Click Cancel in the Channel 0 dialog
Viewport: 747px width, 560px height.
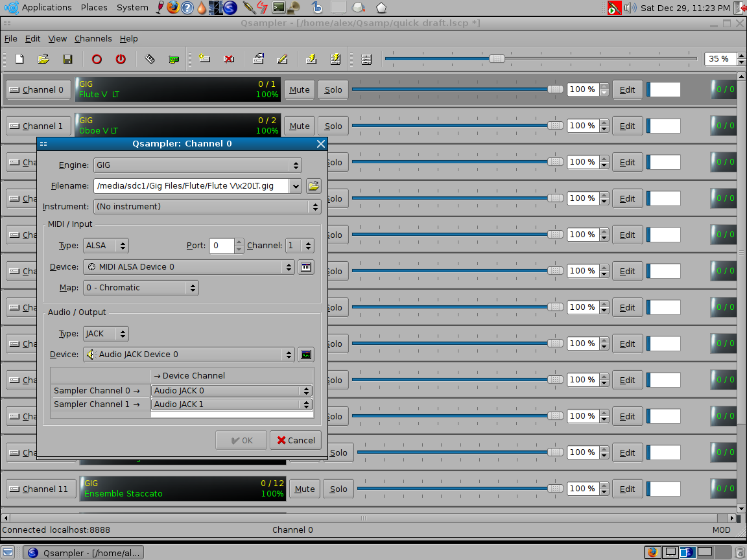296,441
